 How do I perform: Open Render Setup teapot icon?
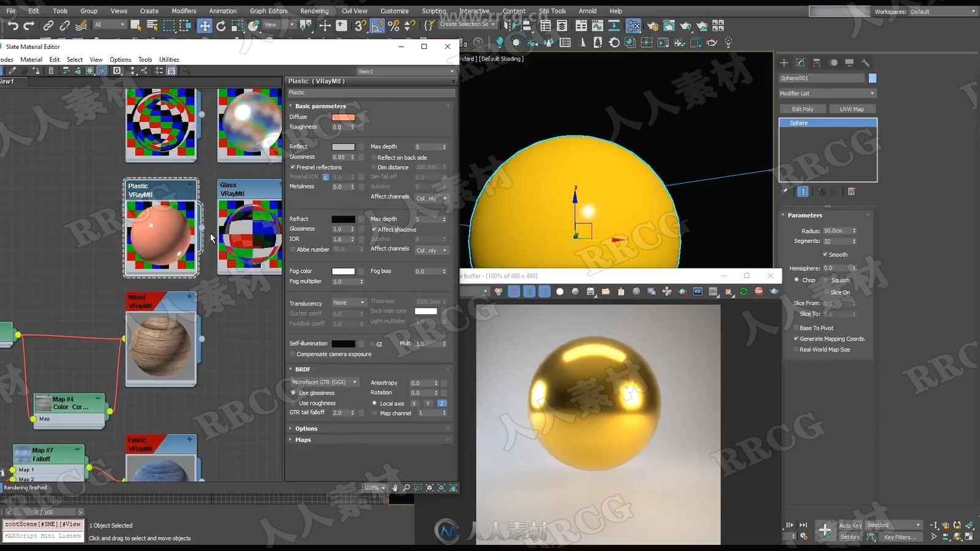pyautogui.click(x=652, y=26)
